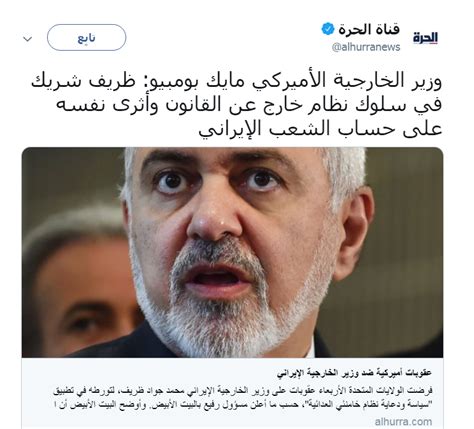
Task: Click the article summary paragraph text
Action: (243, 397)
